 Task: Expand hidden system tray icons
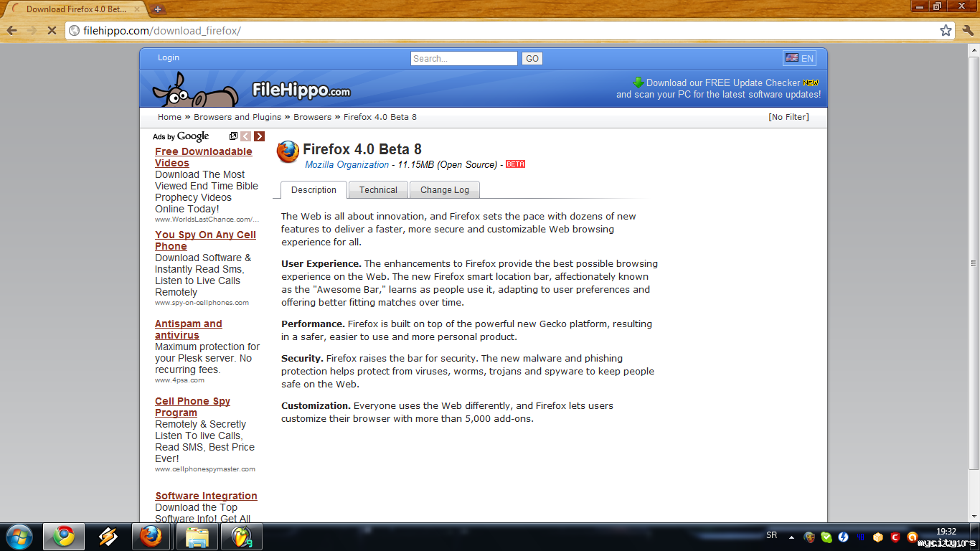point(791,537)
